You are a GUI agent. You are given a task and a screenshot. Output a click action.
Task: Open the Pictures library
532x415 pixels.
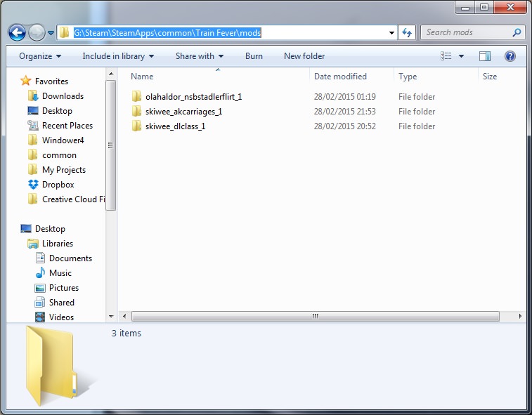pyautogui.click(x=64, y=288)
